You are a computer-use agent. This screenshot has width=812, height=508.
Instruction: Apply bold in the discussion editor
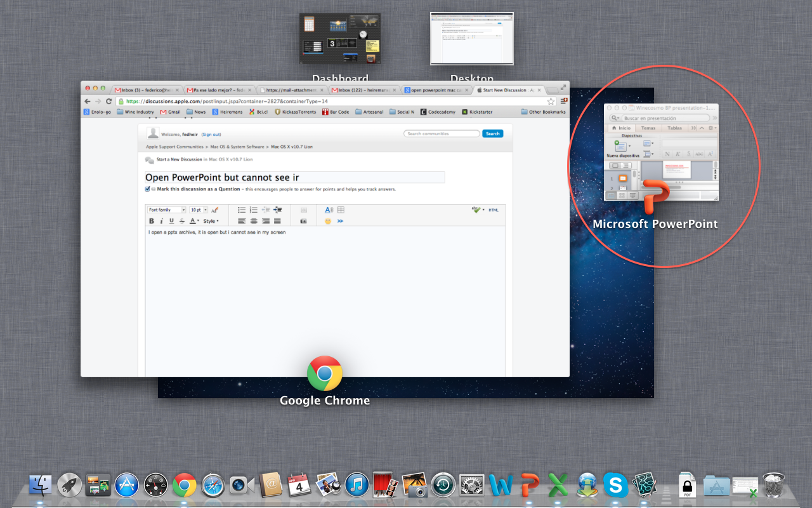[152, 221]
